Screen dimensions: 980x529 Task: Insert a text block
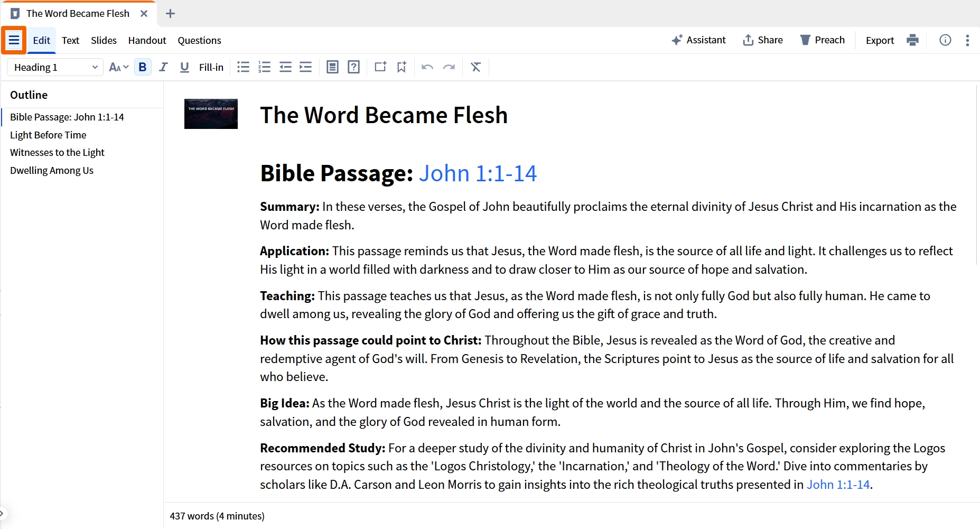tap(332, 67)
